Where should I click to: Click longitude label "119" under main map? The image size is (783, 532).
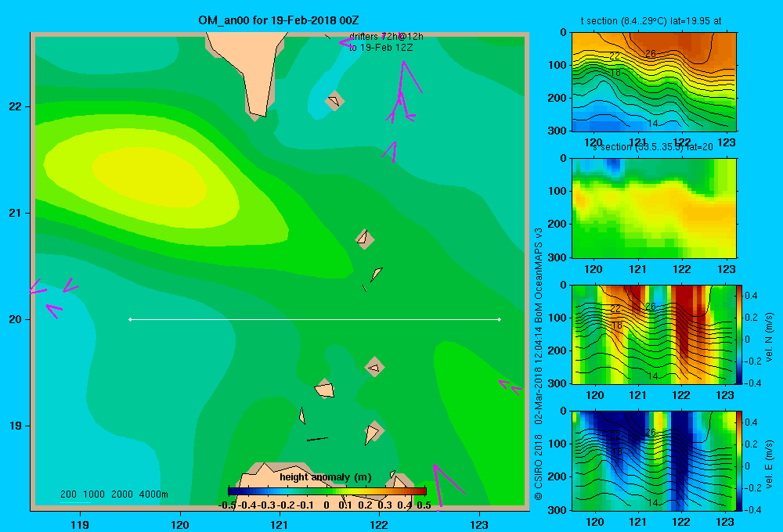coord(80,524)
